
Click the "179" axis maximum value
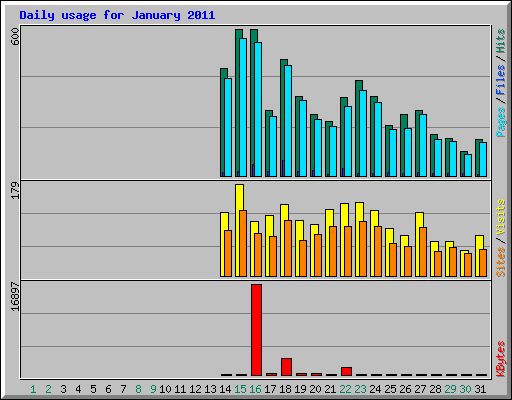(x=15, y=190)
